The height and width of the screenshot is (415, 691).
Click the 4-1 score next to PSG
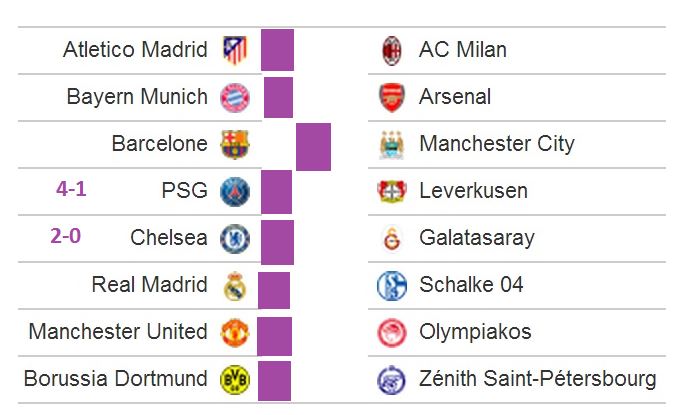pyautogui.click(x=71, y=189)
